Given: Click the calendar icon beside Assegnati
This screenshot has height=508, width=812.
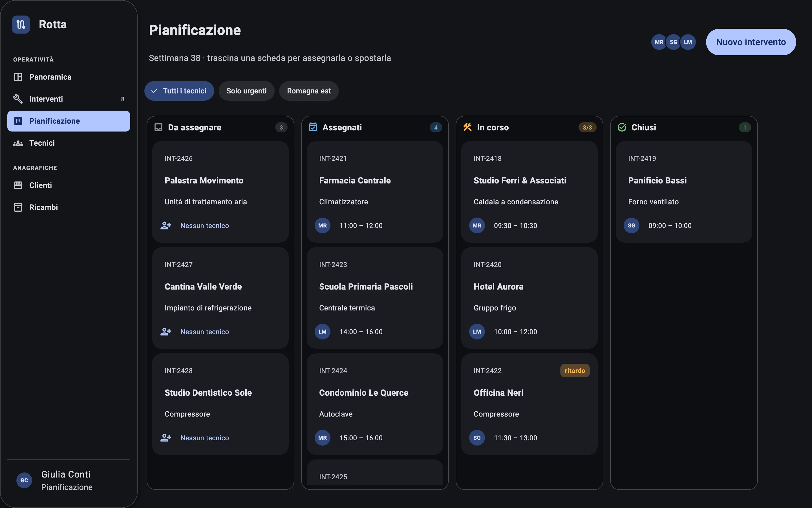Looking at the screenshot, I should coord(313,127).
